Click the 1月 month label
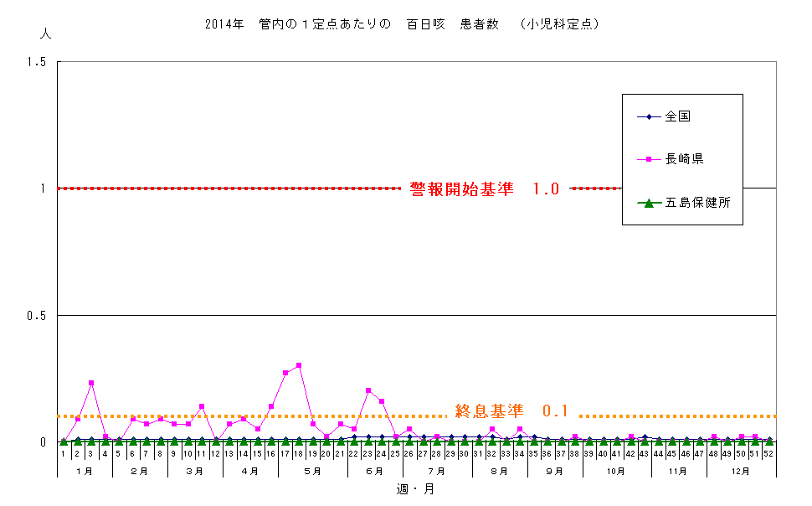 85,472
